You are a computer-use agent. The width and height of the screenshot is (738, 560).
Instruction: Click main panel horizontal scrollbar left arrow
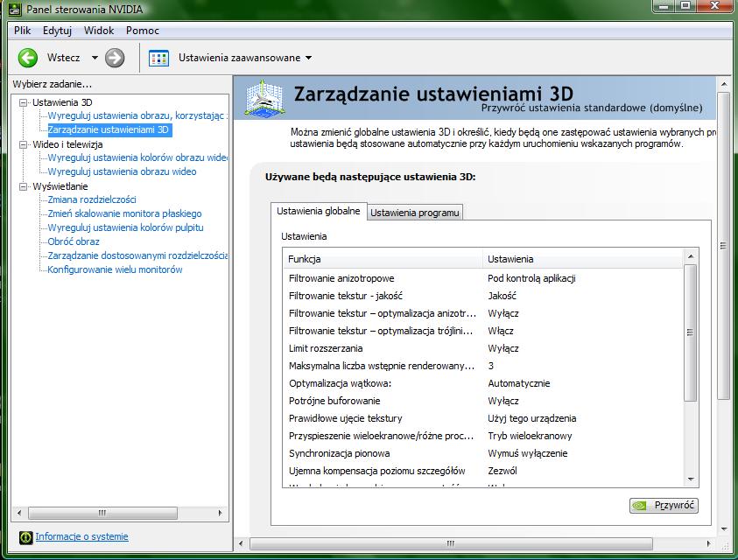click(x=241, y=544)
